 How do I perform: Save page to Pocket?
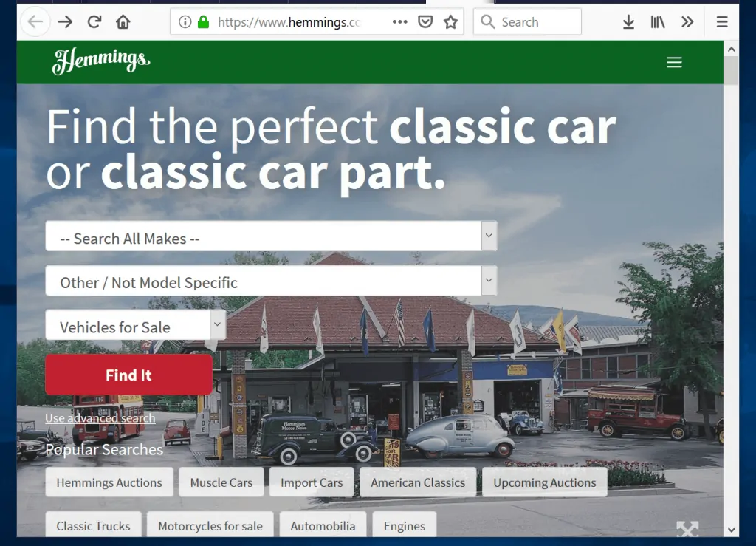(x=425, y=21)
